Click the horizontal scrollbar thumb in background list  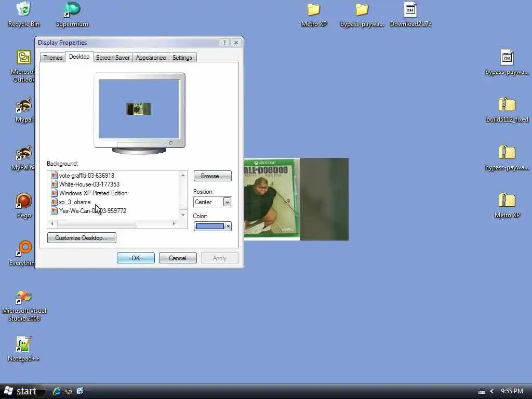click(97, 223)
